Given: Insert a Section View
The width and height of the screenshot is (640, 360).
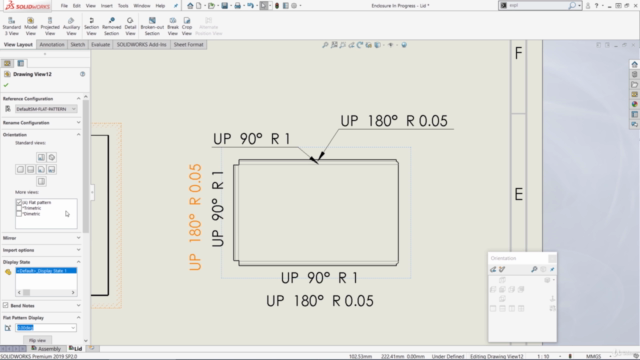Looking at the screenshot, I should tap(91, 27).
